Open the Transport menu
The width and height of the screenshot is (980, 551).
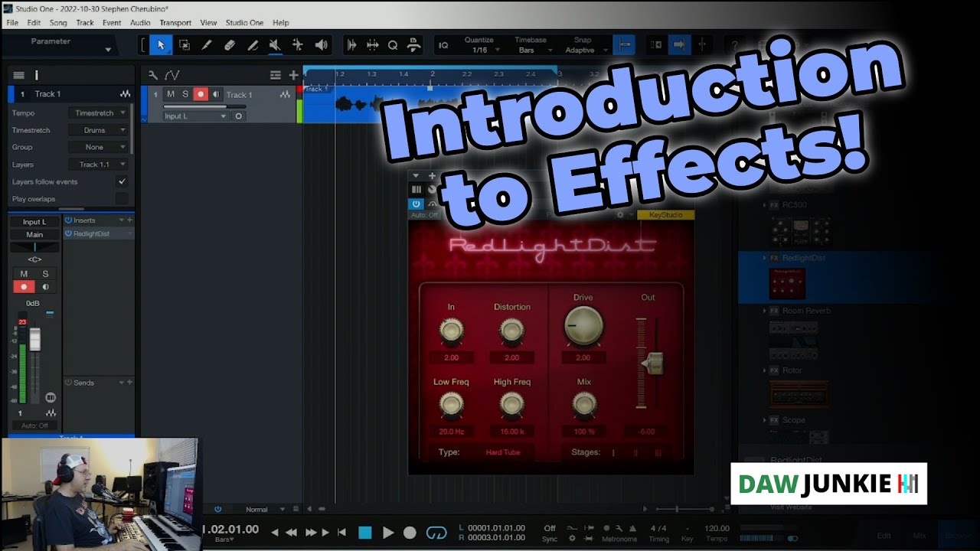(175, 23)
